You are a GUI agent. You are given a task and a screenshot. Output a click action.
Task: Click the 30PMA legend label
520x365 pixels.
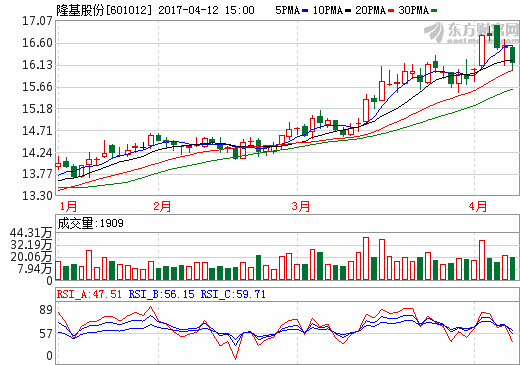pos(414,10)
